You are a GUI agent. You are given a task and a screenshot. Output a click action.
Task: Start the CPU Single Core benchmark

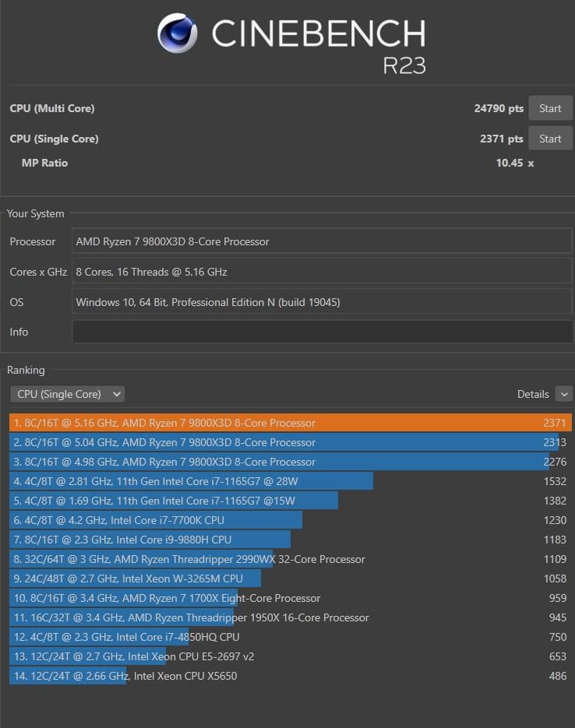pos(550,139)
